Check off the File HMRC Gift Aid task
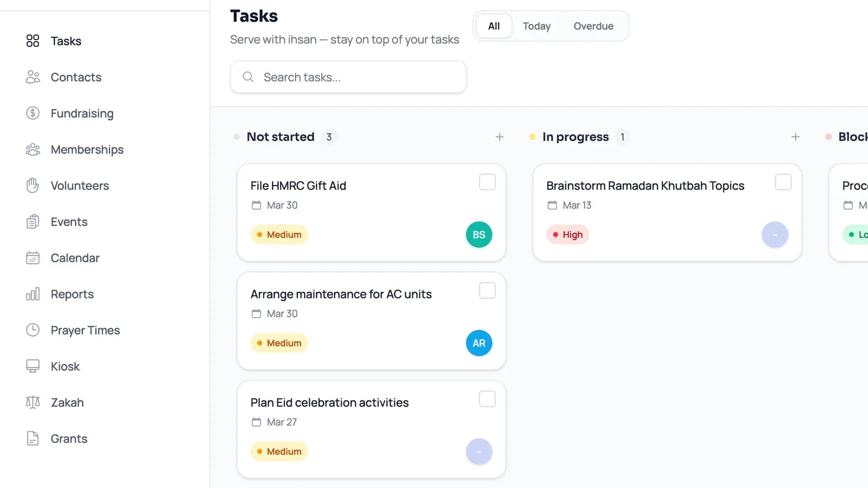This screenshot has width=868, height=488. [487, 182]
